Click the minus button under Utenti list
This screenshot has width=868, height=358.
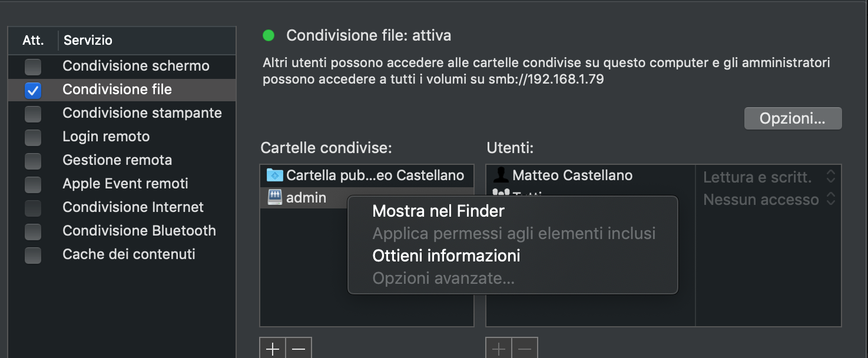click(525, 349)
